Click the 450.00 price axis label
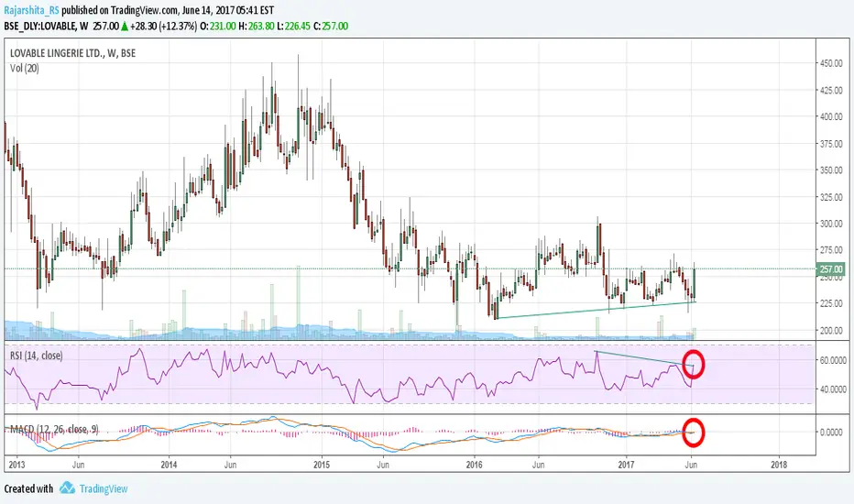854x504 pixels. [x=832, y=63]
